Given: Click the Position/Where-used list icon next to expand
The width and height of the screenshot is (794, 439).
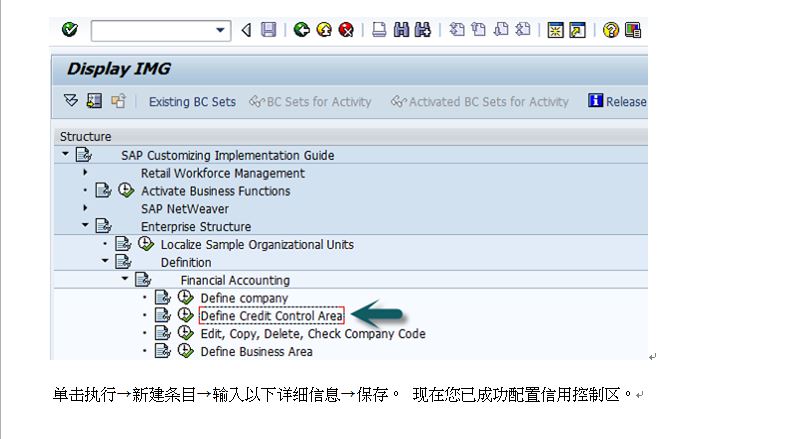Looking at the screenshot, I should 94,101.
